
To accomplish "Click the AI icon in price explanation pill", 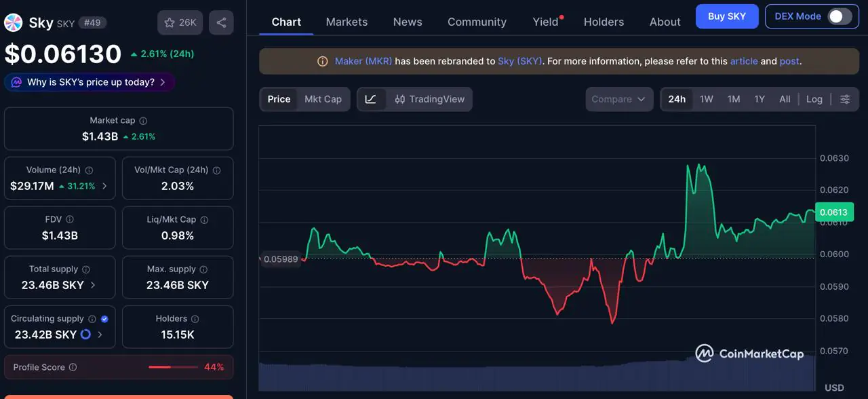I will point(16,82).
